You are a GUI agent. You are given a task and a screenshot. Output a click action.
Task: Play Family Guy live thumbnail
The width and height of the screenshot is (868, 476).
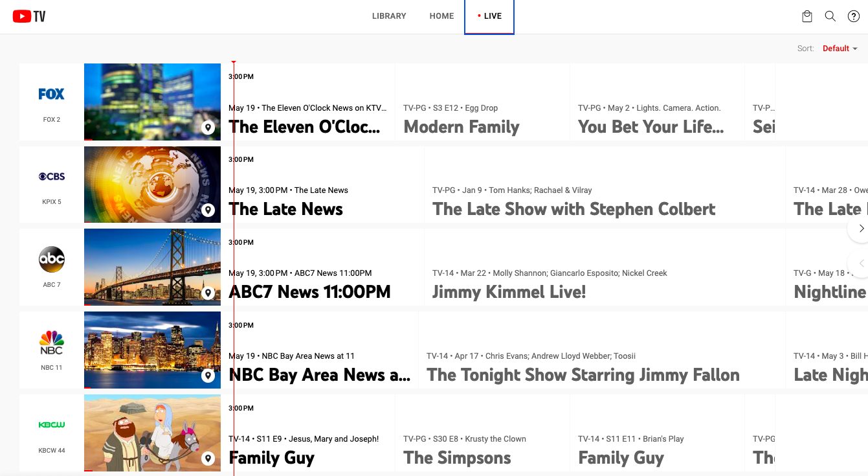(x=152, y=433)
